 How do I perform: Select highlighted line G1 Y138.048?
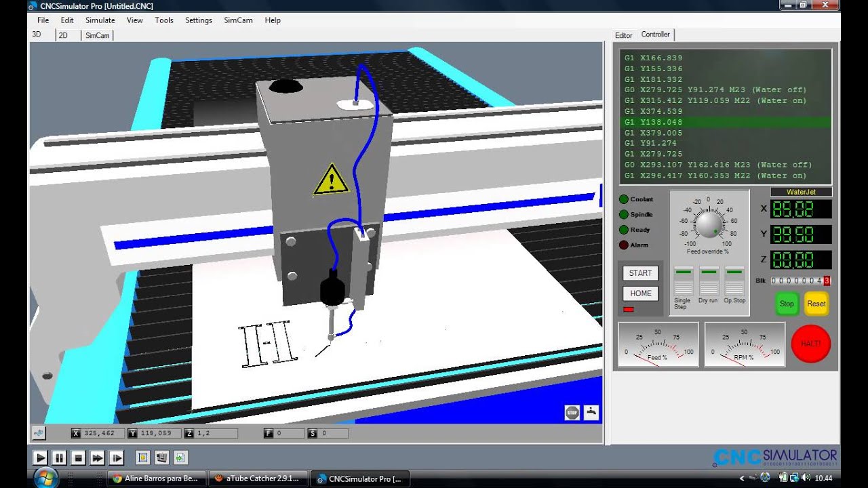[727, 122]
